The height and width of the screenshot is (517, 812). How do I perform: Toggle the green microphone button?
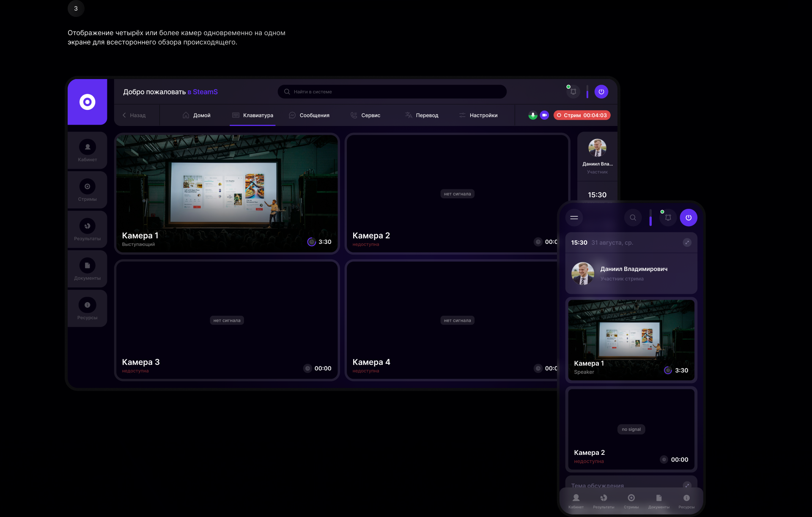533,115
